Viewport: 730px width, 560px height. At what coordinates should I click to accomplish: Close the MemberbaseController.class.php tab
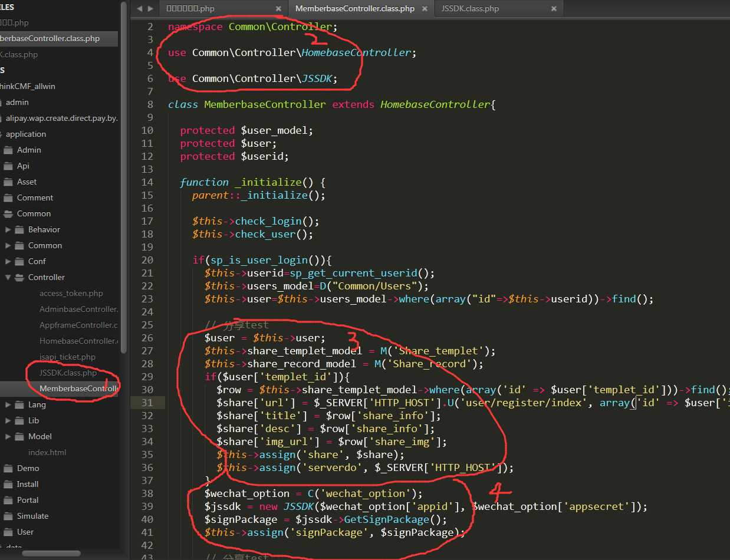426,9
